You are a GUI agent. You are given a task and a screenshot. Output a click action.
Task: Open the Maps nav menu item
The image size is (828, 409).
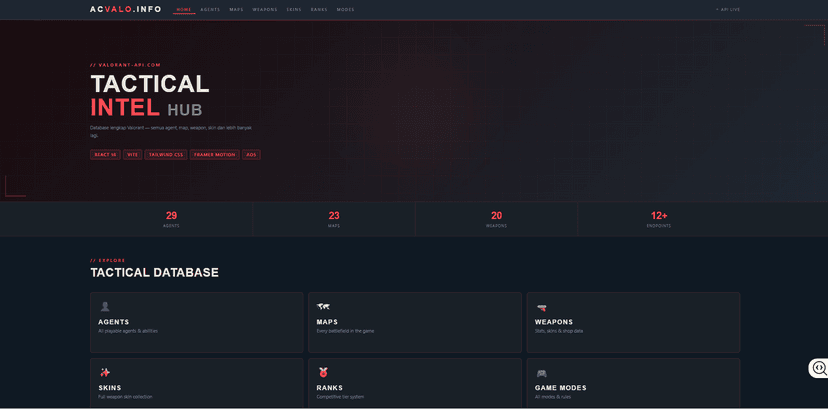point(236,10)
